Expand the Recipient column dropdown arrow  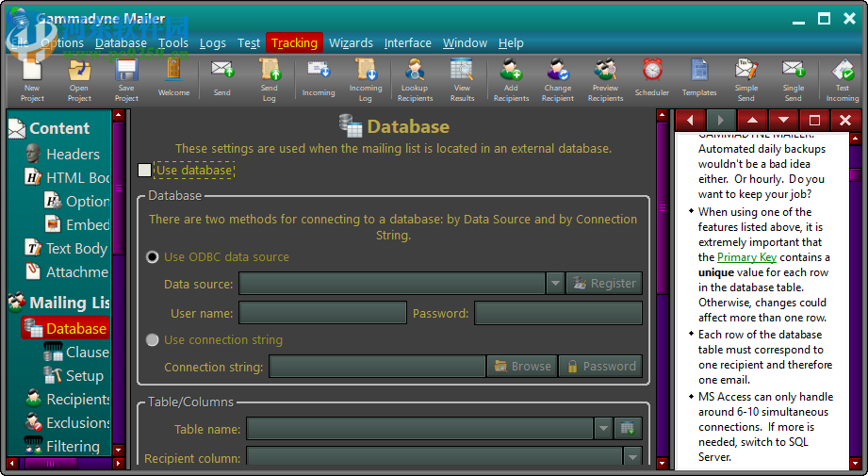(x=632, y=457)
